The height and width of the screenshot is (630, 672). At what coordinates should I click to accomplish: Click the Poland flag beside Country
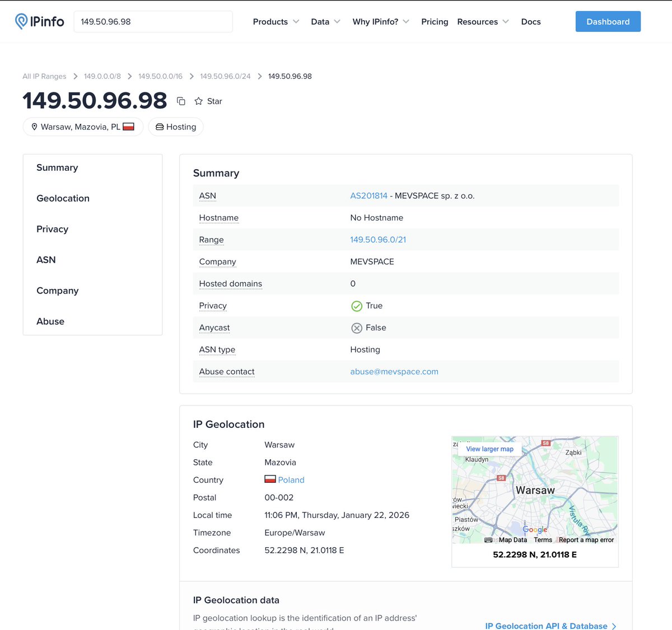pos(270,479)
